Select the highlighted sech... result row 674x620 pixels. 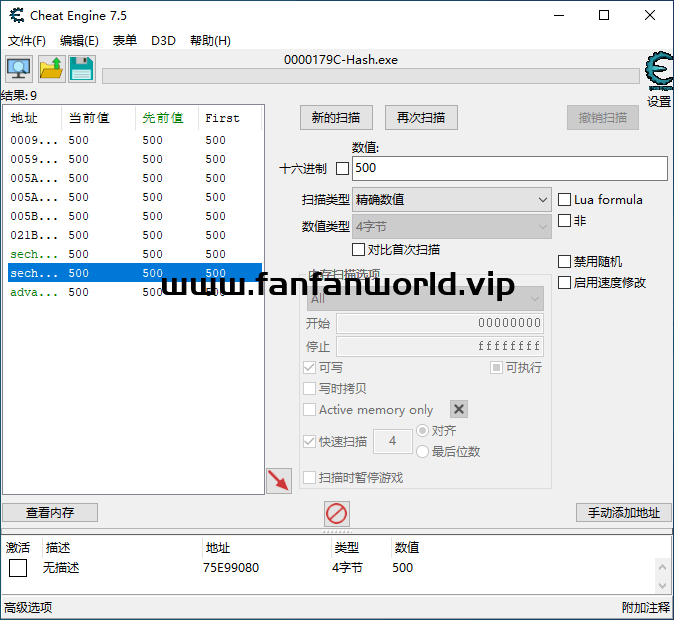tap(135, 273)
